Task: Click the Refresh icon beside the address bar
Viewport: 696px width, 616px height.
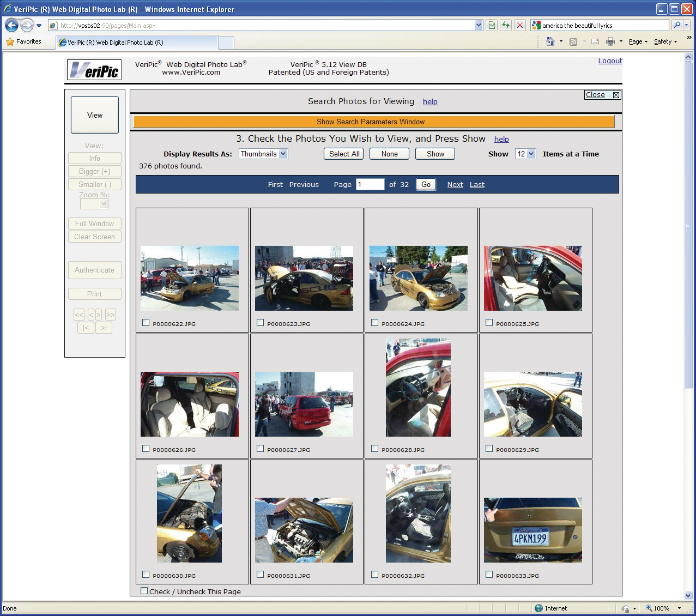Action: tap(505, 25)
